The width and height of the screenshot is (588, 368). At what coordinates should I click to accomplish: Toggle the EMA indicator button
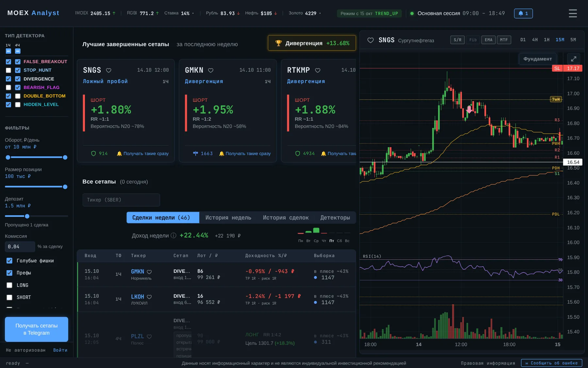click(488, 40)
